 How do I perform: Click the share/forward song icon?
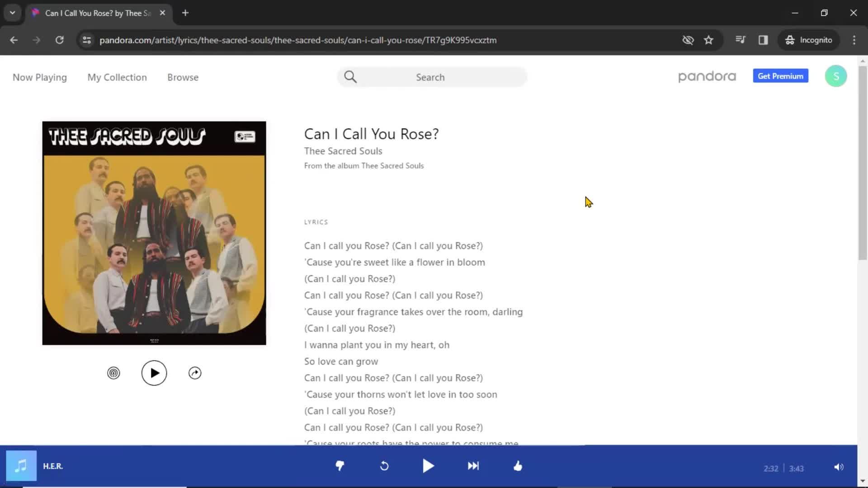pos(195,372)
